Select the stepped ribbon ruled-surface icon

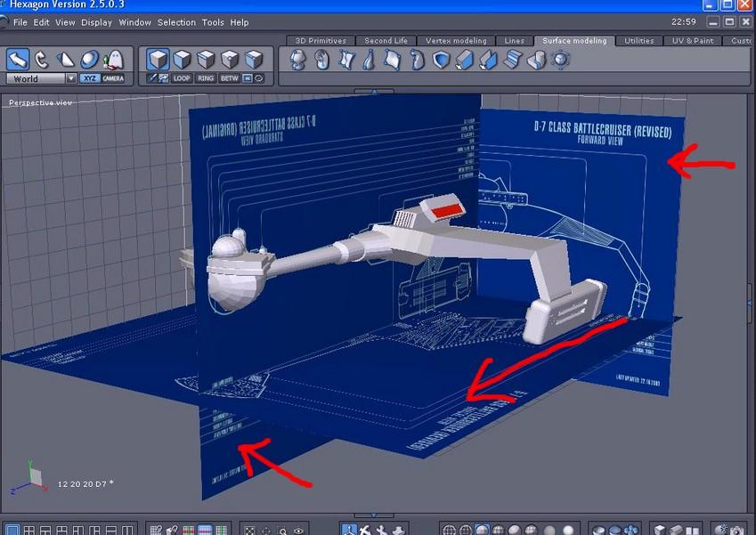pyautogui.click(x=511, y=61)
